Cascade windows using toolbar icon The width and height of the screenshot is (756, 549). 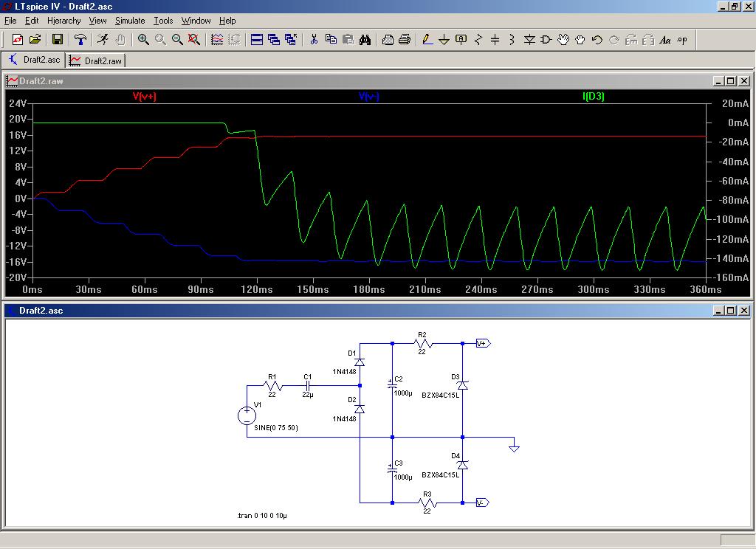pyautogui.click(x=274, y=40)
